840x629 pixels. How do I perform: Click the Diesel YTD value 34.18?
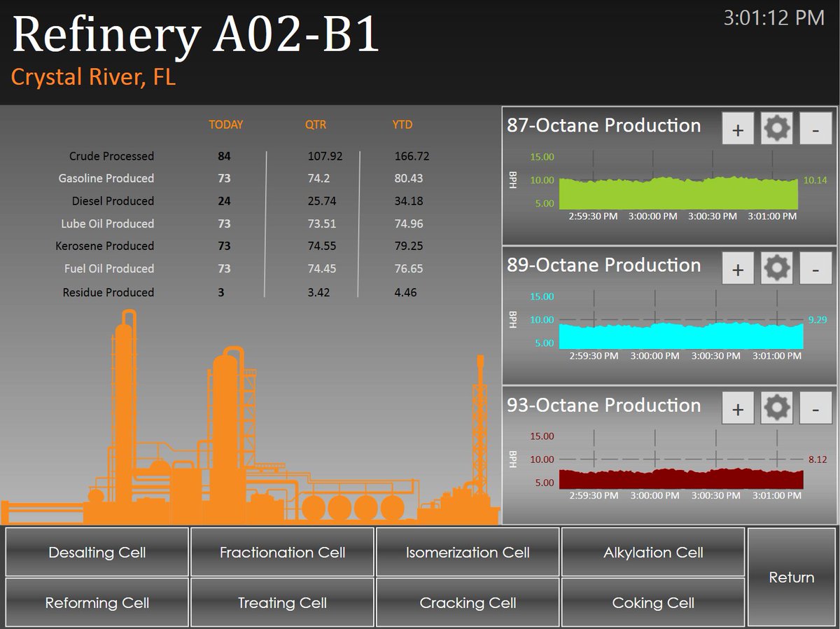click(x=409, y=201)
